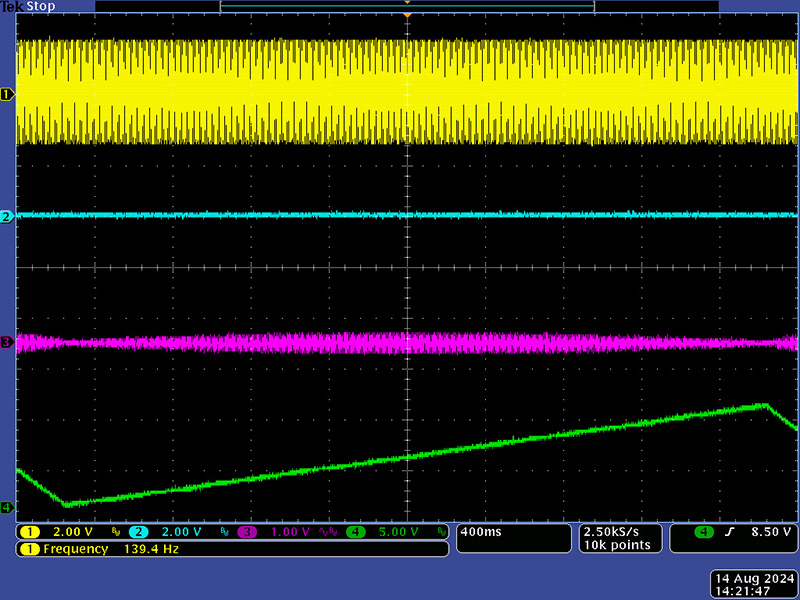Click the Stop acquisition status
800x600 pixels.
coord(40,7)
